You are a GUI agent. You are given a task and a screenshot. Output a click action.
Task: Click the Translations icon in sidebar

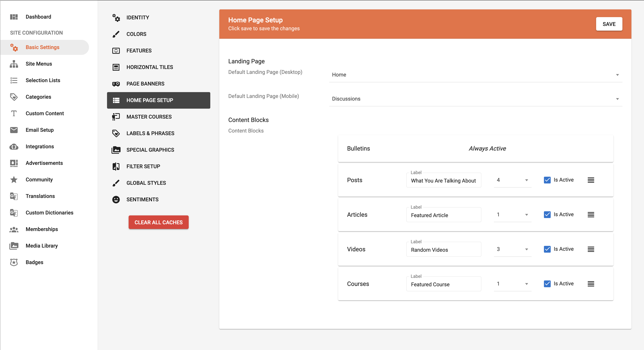pos(14,196)
